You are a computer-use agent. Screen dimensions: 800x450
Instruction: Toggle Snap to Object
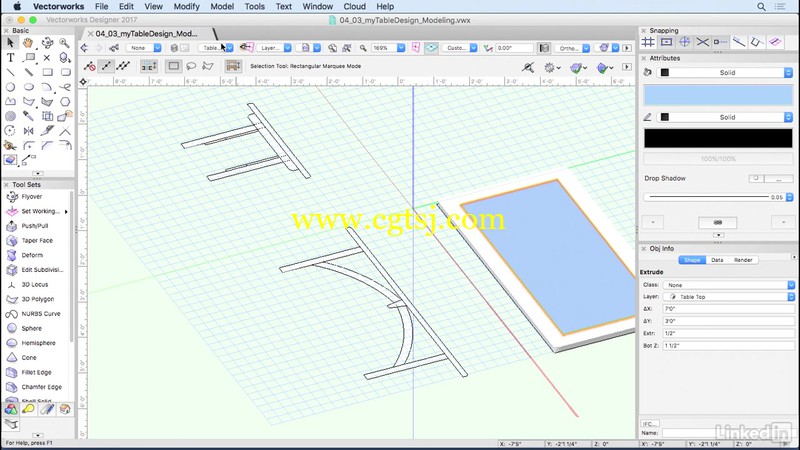tap(666, 42)
